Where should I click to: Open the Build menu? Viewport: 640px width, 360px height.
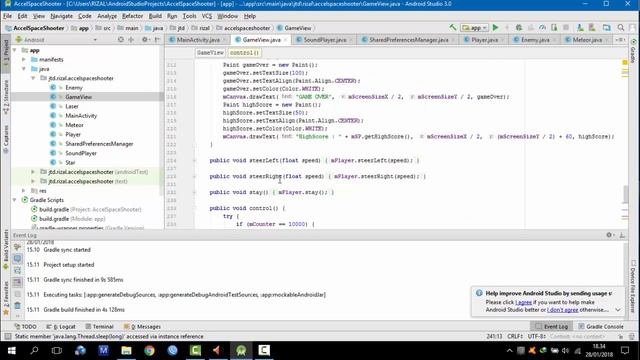point(155,16)
